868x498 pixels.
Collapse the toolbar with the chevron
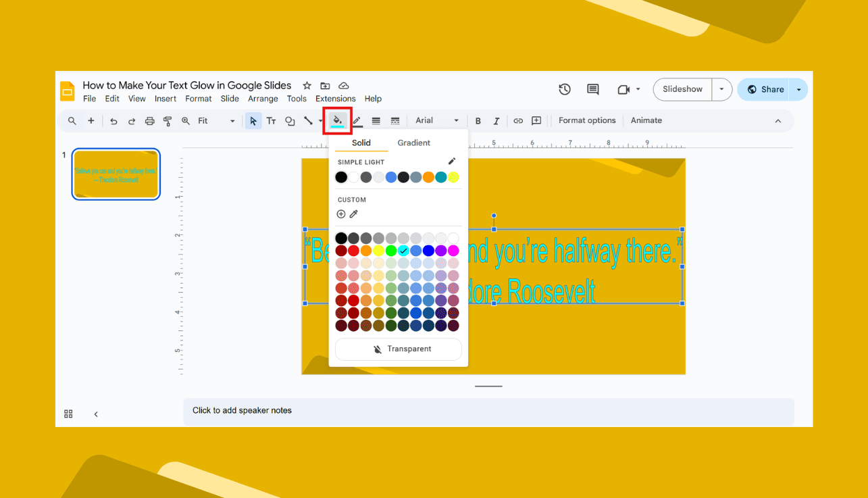coord(778,120)
